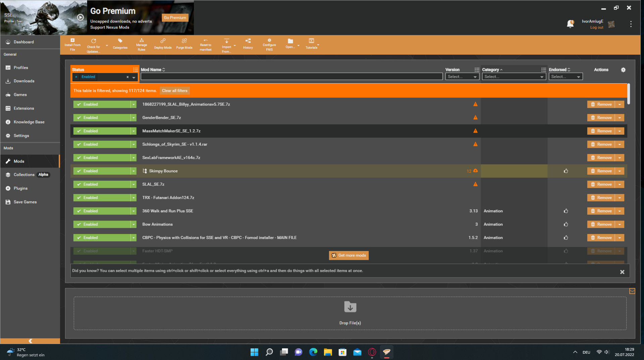Screen dimensions: 644x360
Task: Endorse 360 Walk and Run Plus SSE
Action: coord(566,211)
